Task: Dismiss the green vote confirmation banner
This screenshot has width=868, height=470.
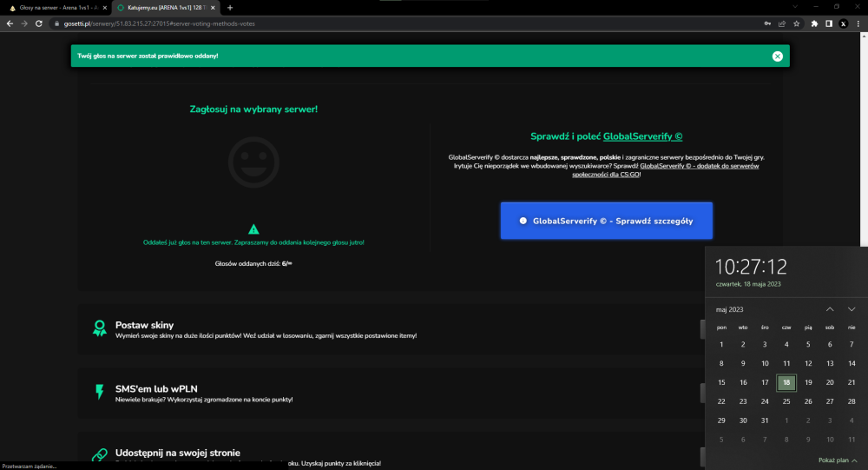Action: coord(777,56)
